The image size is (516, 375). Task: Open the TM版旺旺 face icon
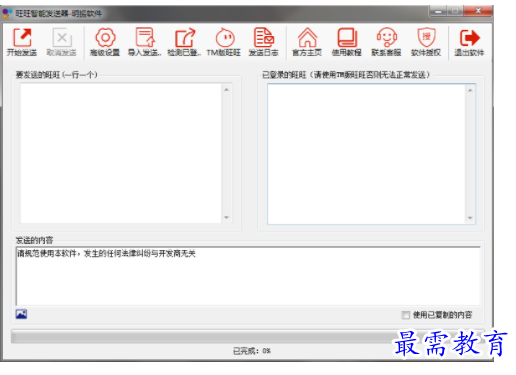click(x=225, y=38)
